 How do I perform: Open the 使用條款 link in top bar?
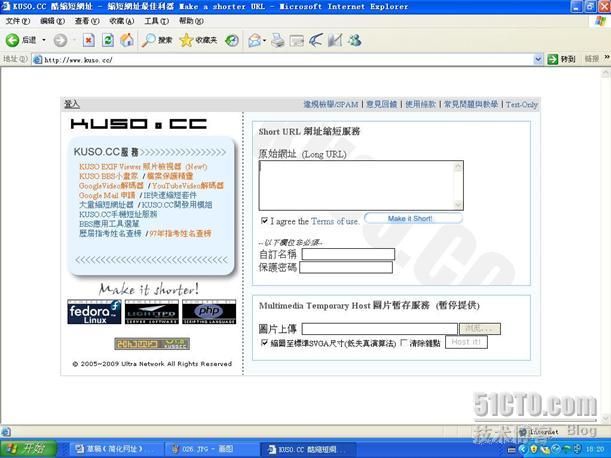pos(420,104)
